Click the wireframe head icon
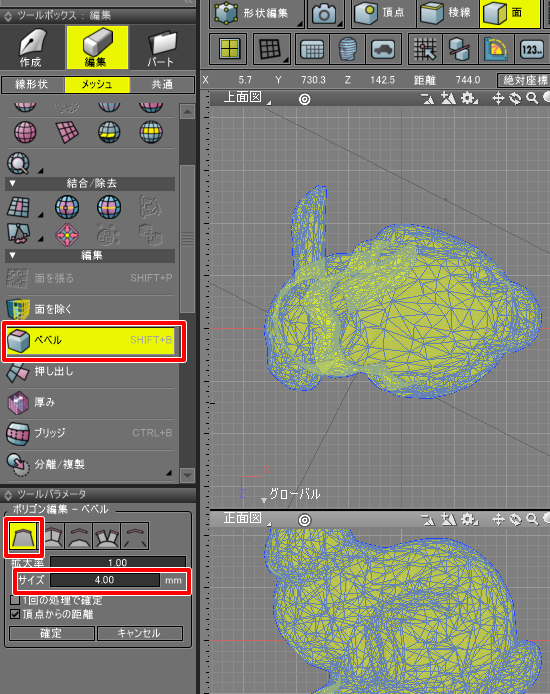Screen dimensions: 550x694 pos(348,49)
